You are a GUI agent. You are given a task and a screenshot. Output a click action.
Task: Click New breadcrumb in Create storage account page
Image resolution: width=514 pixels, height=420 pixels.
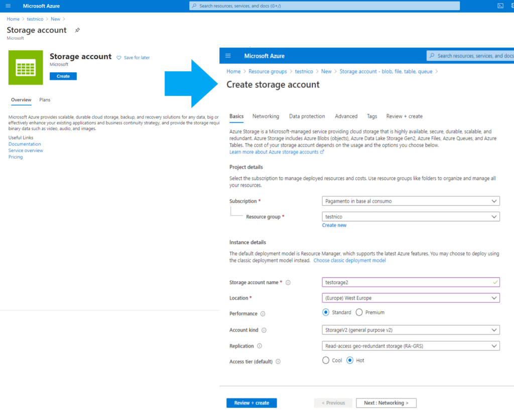pyautogui.click(x=326, y=71)
